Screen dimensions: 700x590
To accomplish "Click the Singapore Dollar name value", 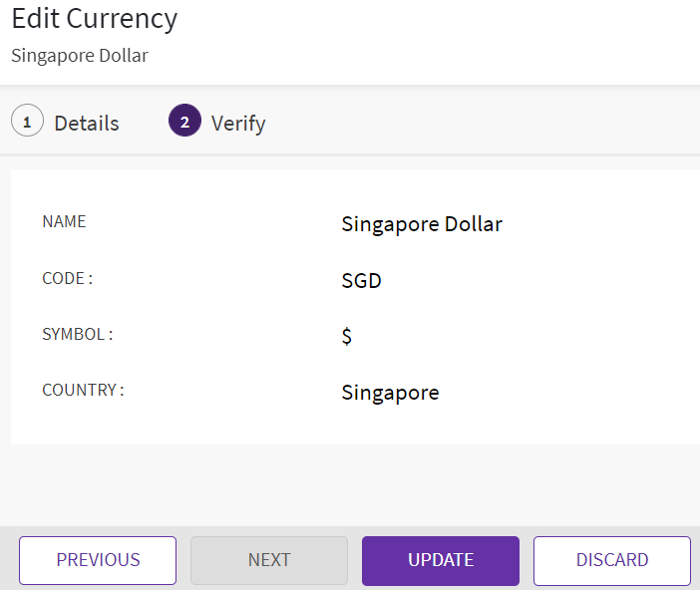I will pyautogui.click(x=422, y=224).
